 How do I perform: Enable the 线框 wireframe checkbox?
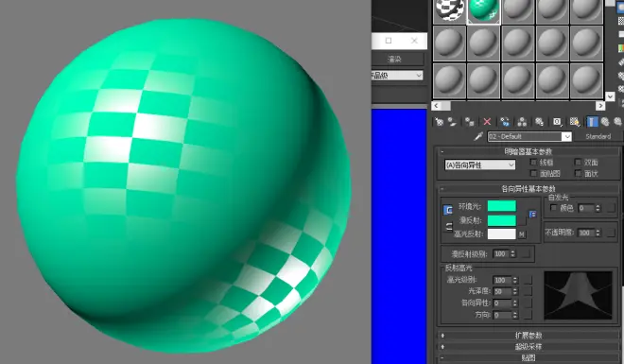tap(534, 163)
